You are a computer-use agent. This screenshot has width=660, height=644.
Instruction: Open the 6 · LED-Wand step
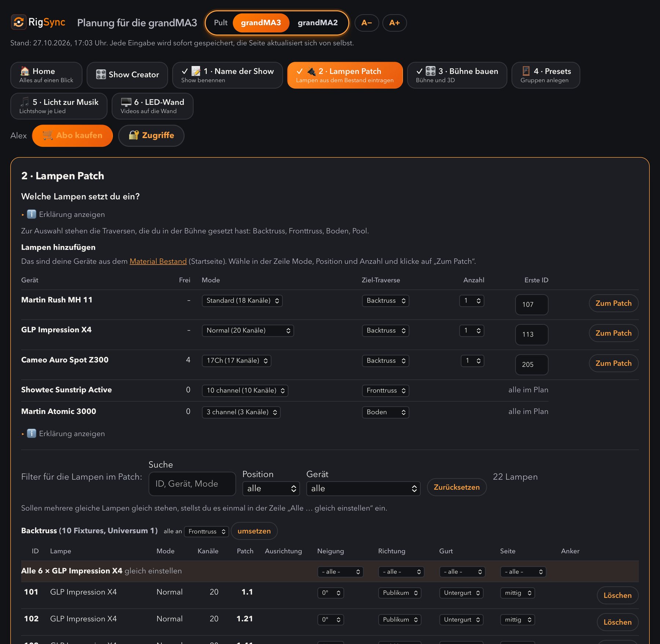[x=153, y=106]
